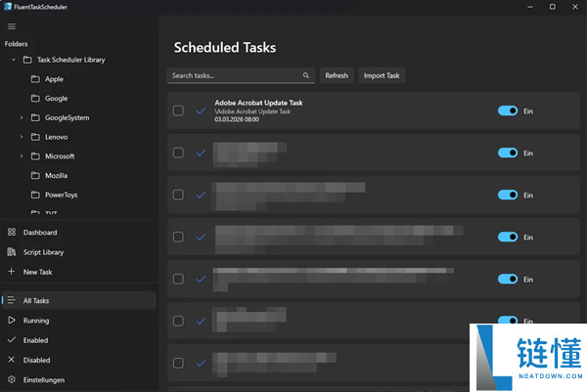587x392 pixels.
Task: Click the \Adobe Acrobat Update Task path text
Action: [x=252, y=111]
